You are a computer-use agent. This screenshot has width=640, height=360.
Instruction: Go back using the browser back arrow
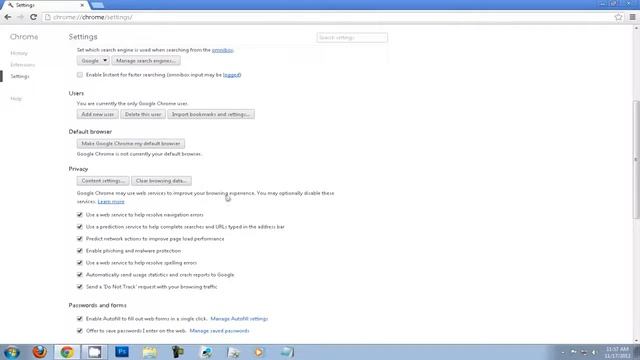8,17
